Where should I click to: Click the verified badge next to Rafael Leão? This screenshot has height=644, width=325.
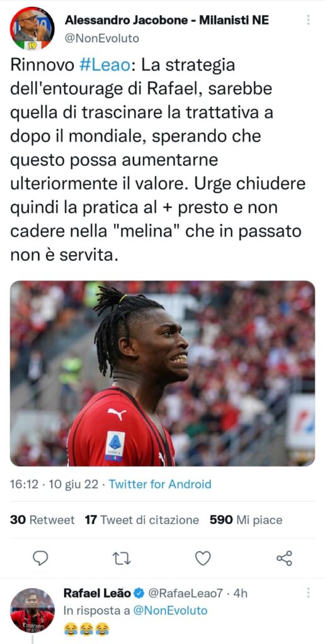click(139, 593)
